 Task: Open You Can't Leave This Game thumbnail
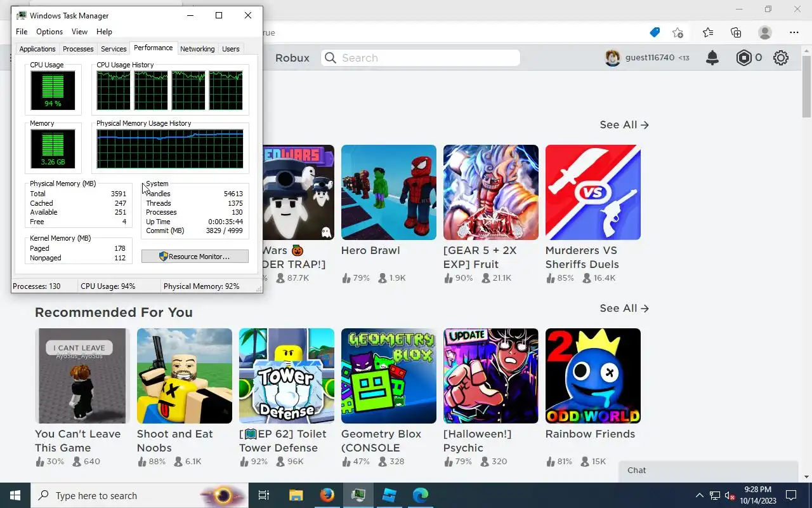point(82,376)
